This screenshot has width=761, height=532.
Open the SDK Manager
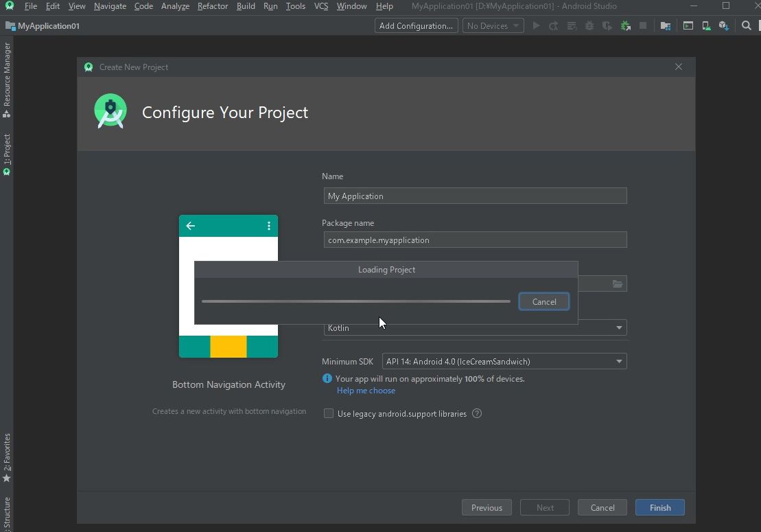(724, 25)
